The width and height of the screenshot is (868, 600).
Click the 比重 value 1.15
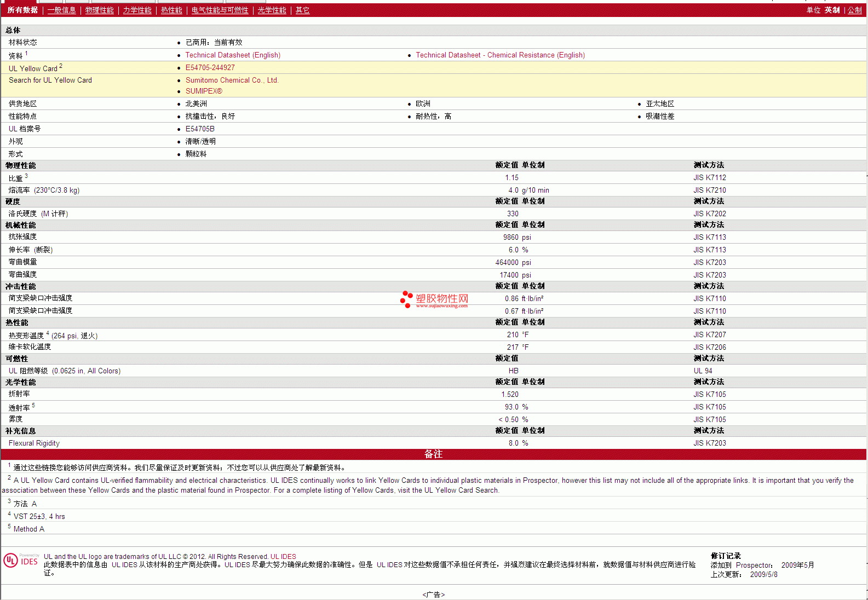tap(511, 178)
